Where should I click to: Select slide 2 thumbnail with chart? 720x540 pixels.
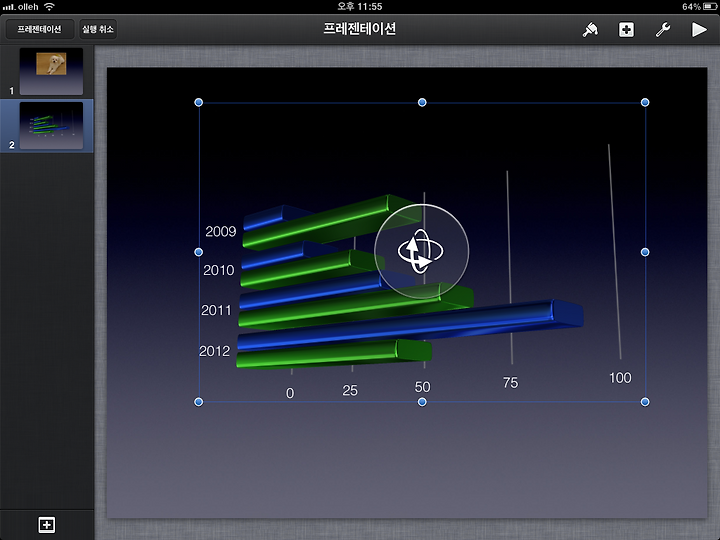(x=51, y=125)
